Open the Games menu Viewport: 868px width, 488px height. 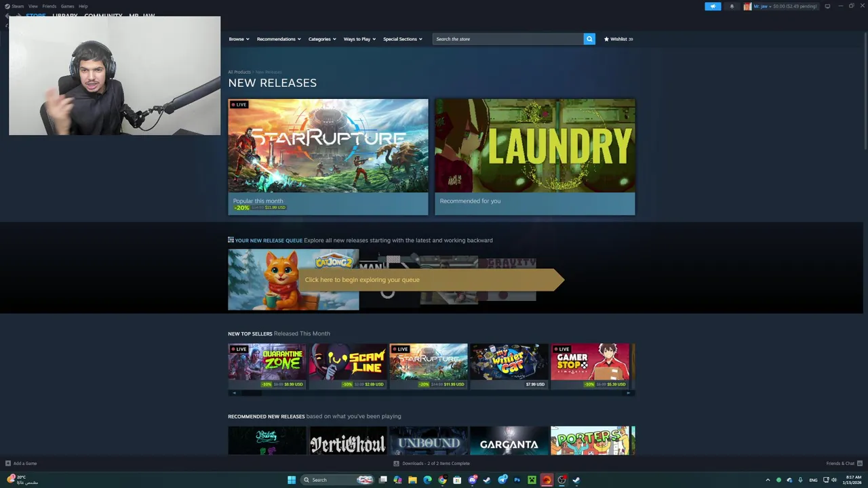67,6
